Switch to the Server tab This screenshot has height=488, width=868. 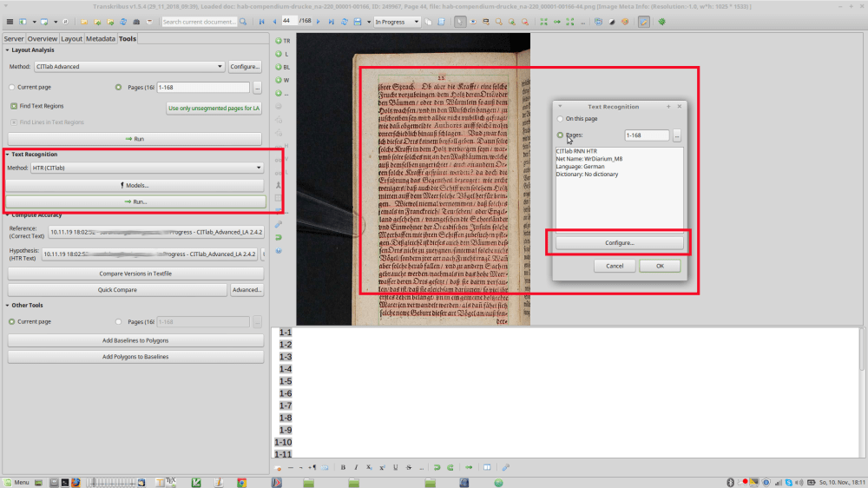tap(13, 38)
